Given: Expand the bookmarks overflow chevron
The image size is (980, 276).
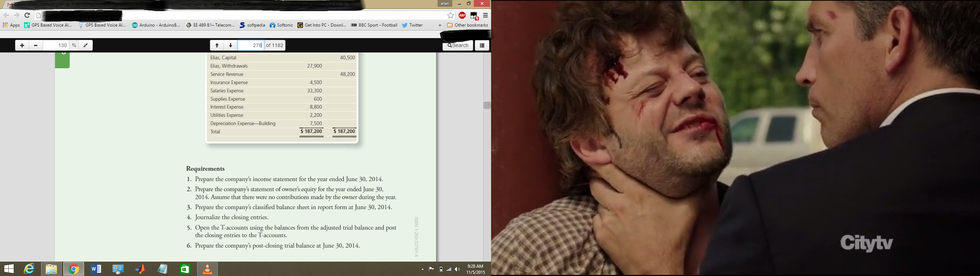Looking at the screenshot, I should [x=440, y=26].
